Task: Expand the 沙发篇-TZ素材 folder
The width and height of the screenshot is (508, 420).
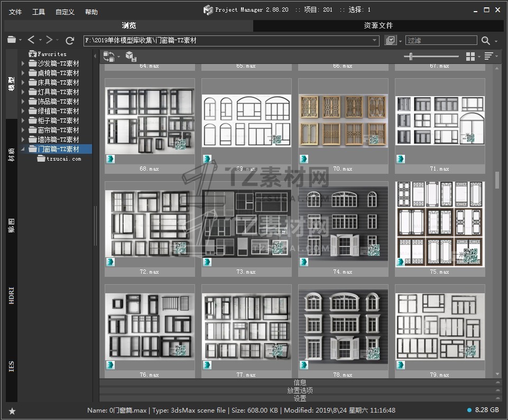Action: [x=23, y=63]
